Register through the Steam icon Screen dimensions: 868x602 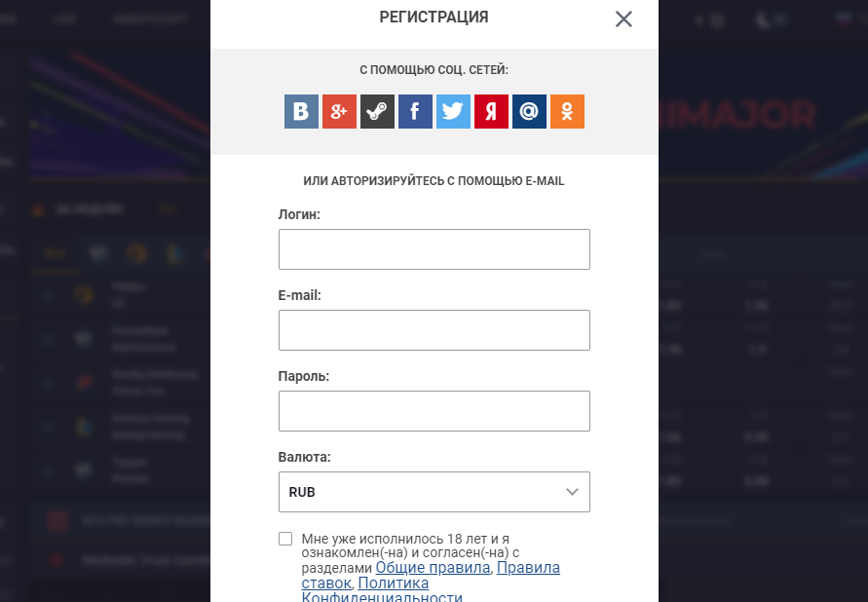[377, 111]
